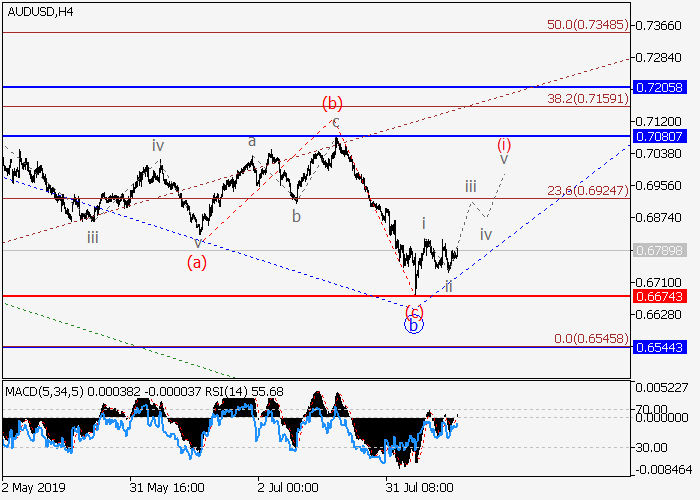The height and width of the screenshot is (500, 700).
Task: Click the red (a) wave label
Action: point(197,263)
